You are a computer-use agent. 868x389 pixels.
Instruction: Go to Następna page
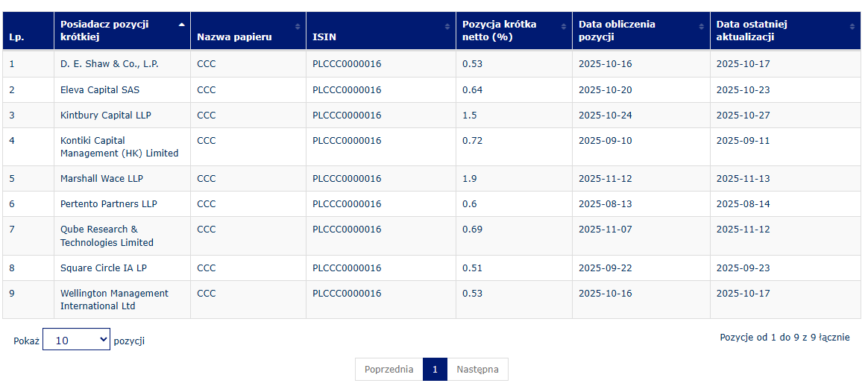[x=478, y=370]
